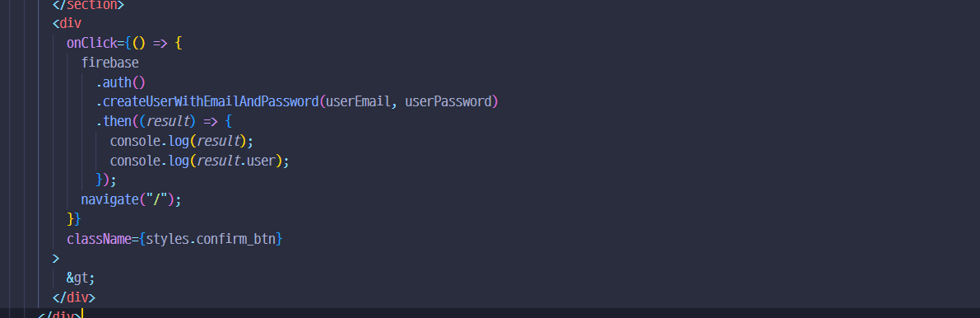Screen dimensions: 980x318
Task: Click the closing </div> tag after &gt;
Action: tap(74, 297)
